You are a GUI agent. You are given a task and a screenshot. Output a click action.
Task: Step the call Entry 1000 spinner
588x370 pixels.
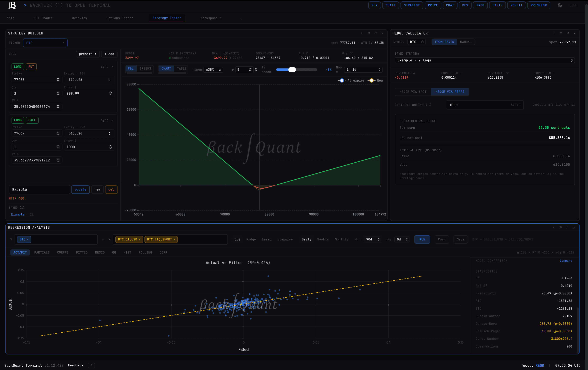(110, 147)
